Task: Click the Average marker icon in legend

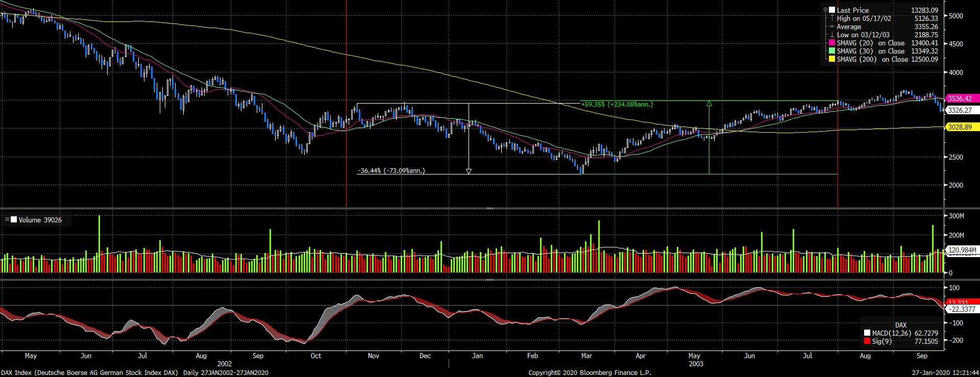Action: tap(832, 27)
